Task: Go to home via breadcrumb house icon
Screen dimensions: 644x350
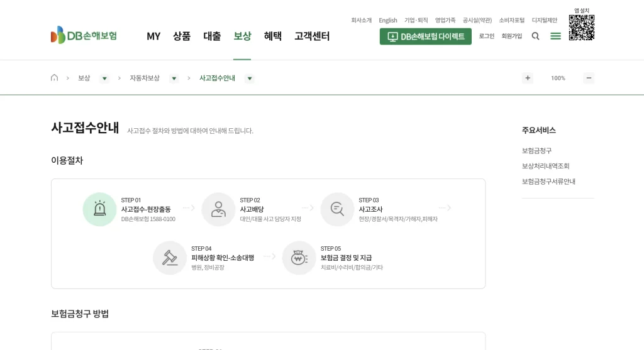Action: pos(54,77)
